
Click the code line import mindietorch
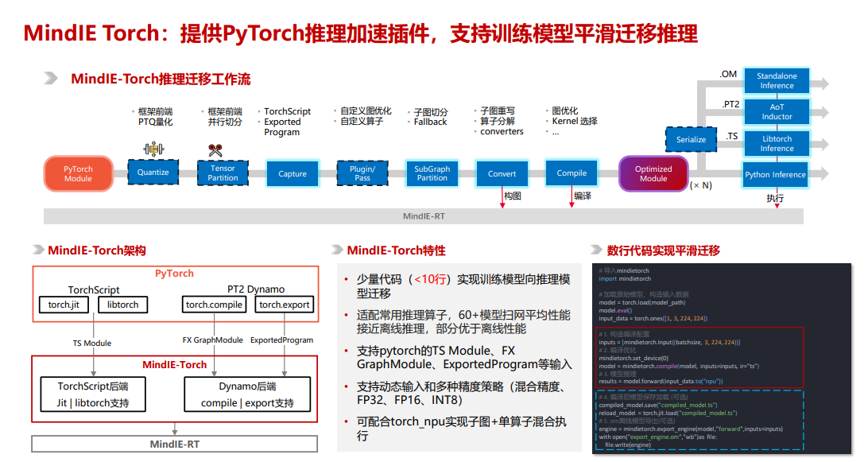625,278
